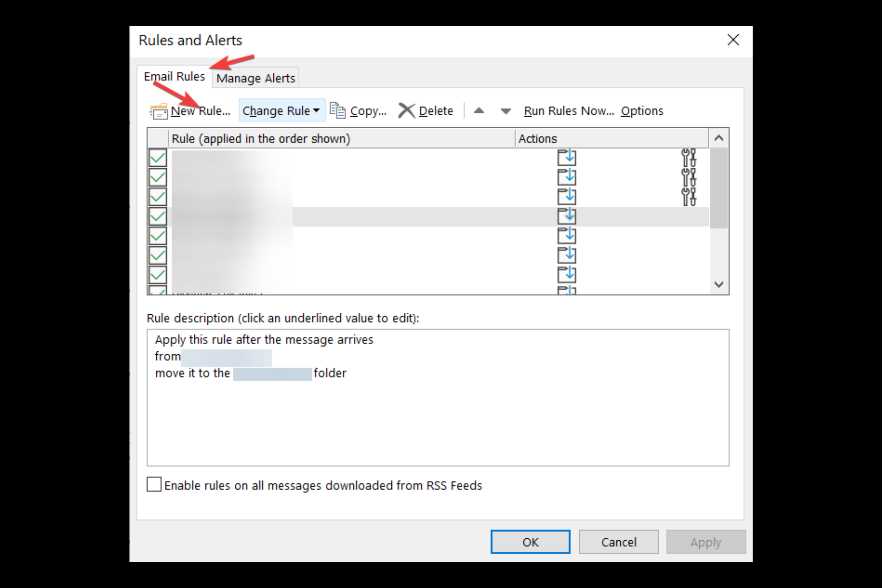Click Run Rules Now...
Image resolution: width=882 pixels, height=588 pixels.
point(569,111)
